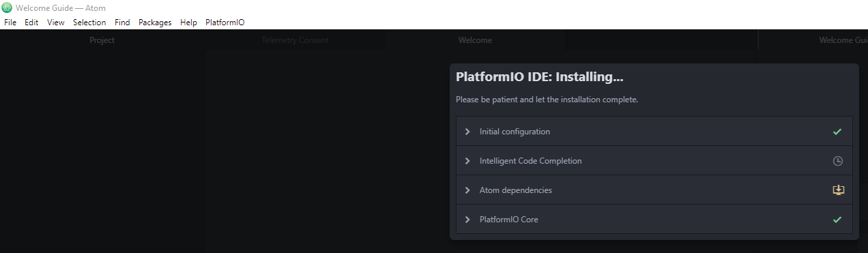Open the Edit menu
The height and width of the screenshot is (253, 868).
(x=31, y=23)
